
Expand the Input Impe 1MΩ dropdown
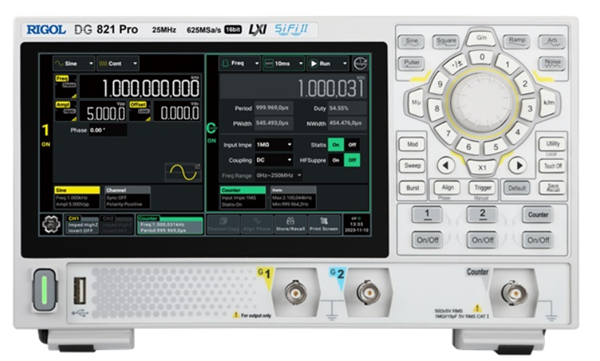(x=274, y=145)
